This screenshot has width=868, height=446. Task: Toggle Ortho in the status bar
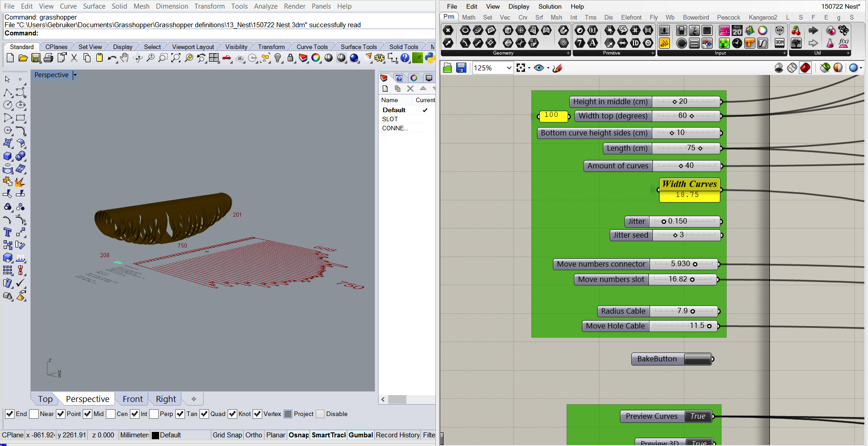pyautogui.click(x=254, y=435)
